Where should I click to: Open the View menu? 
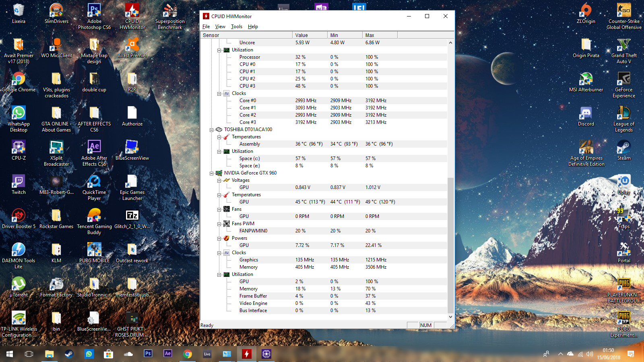[x=220, y=27]
